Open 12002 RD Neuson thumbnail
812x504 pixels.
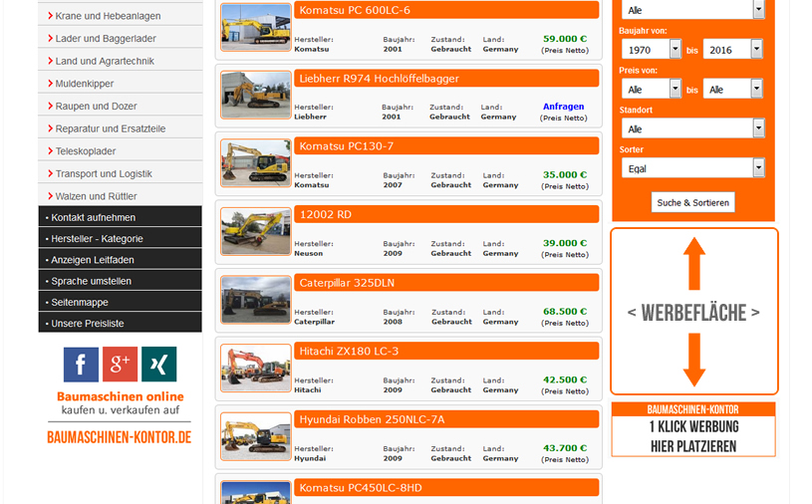(256, 231)
